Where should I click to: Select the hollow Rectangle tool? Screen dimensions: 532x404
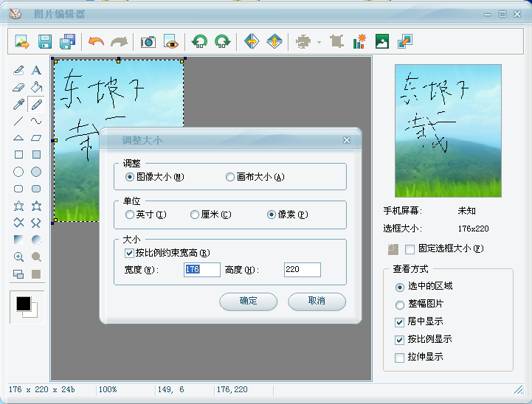(x=18, y=155)
